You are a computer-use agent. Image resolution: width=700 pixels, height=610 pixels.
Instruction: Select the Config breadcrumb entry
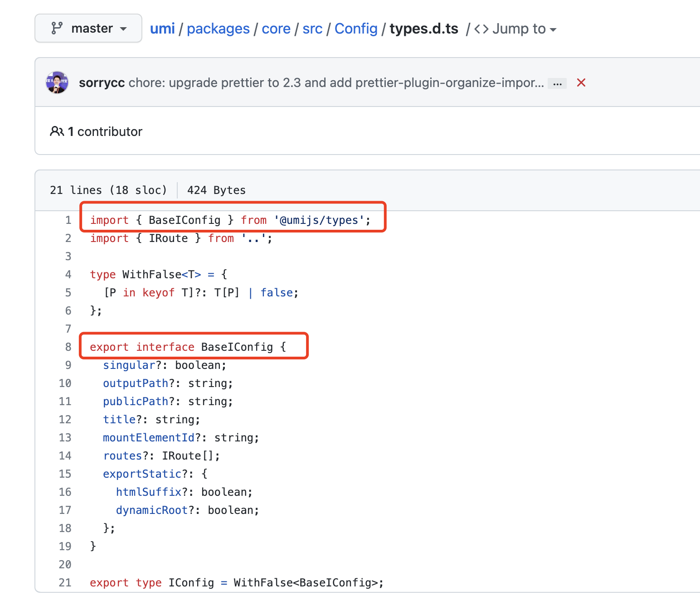pyautogui.click(x=356, y=28)
